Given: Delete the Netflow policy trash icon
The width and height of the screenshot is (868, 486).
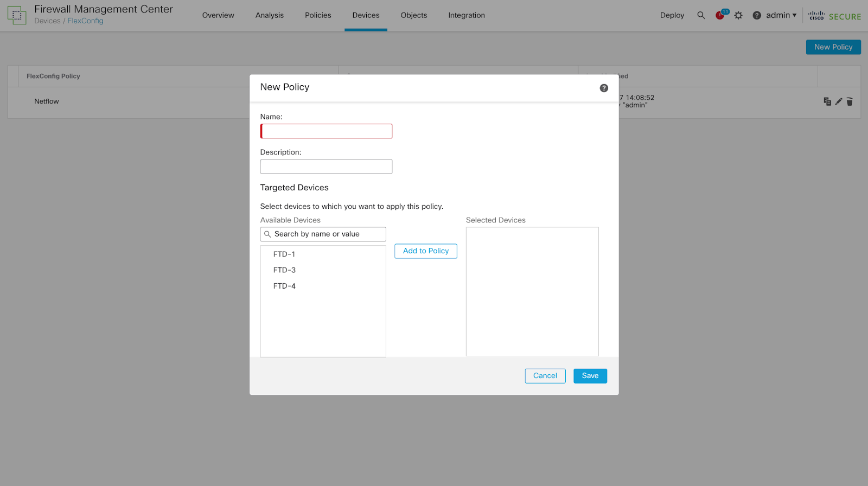Looking at the screenshot, I should [x=850, y=101].
